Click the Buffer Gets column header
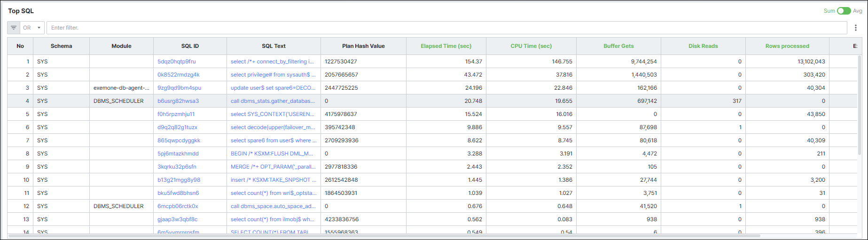The width and height of the screenshot is (868, 240). (x=618, y=46)
